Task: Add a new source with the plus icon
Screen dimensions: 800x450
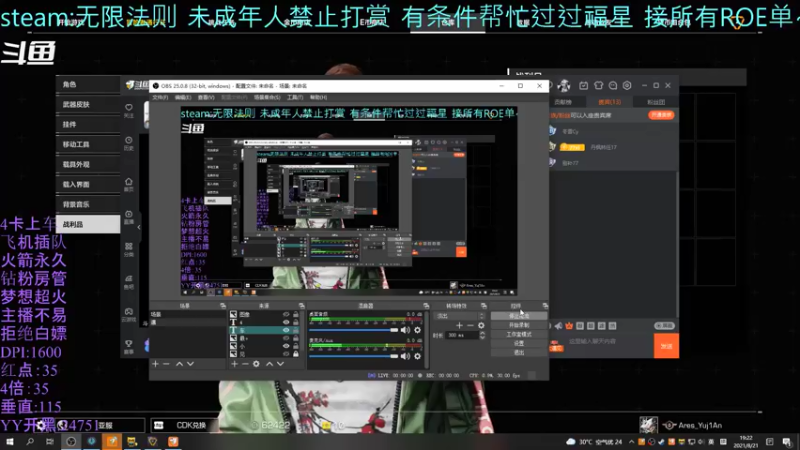Action: (234, 364)
